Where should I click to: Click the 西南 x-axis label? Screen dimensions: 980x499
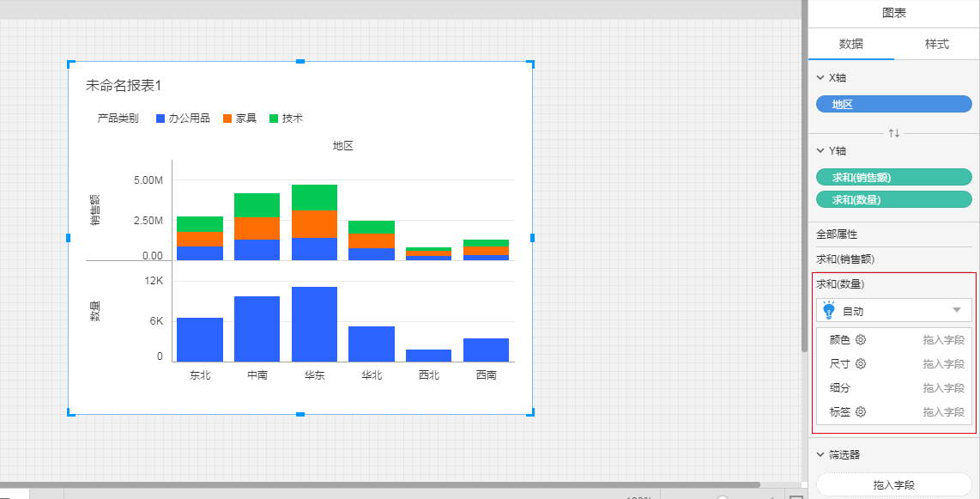487,375
